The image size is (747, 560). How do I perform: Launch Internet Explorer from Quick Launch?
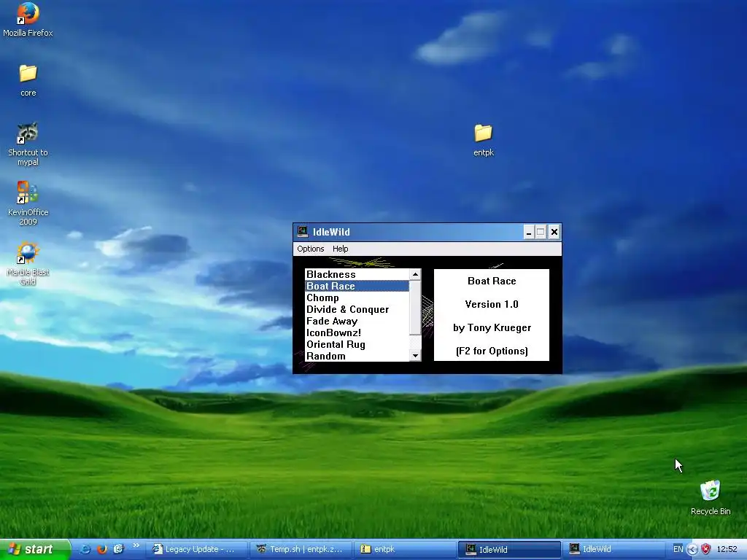[x=85, y=549]
